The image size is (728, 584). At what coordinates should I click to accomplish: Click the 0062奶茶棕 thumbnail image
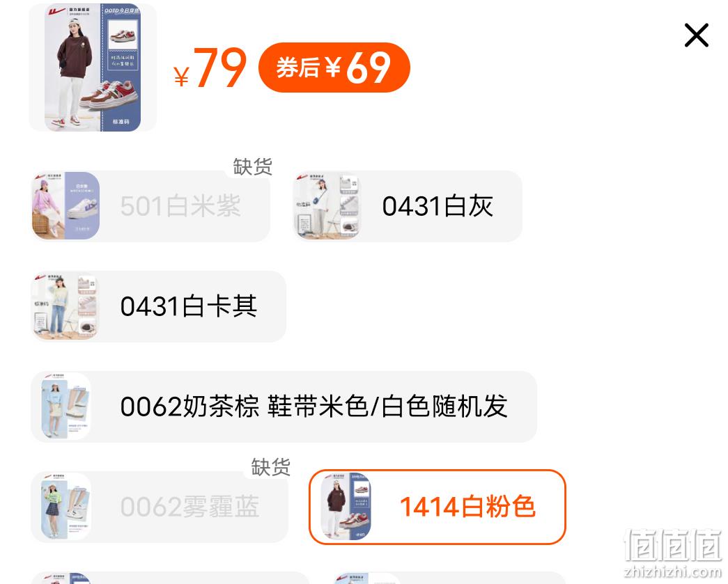(x=65, y=407)
